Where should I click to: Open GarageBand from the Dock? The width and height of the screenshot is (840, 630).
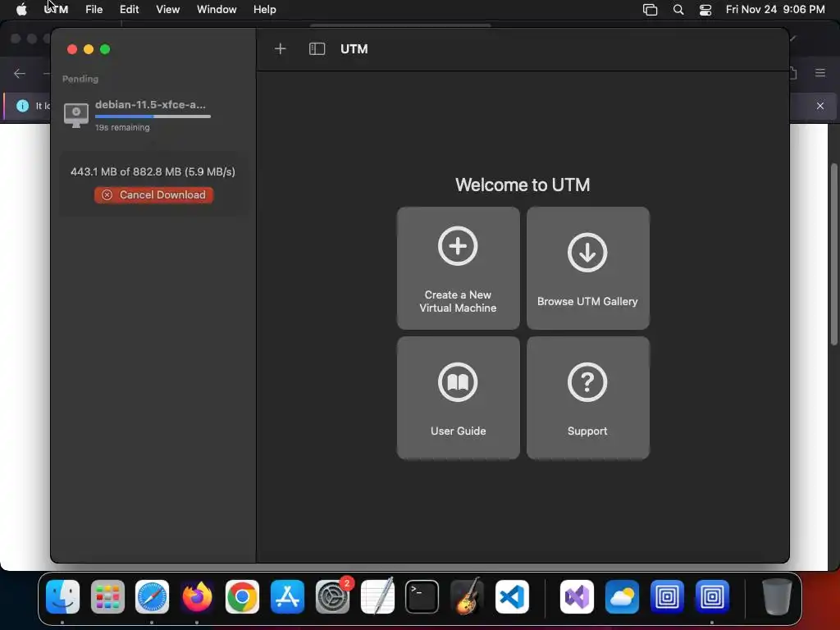coord(467,597)
